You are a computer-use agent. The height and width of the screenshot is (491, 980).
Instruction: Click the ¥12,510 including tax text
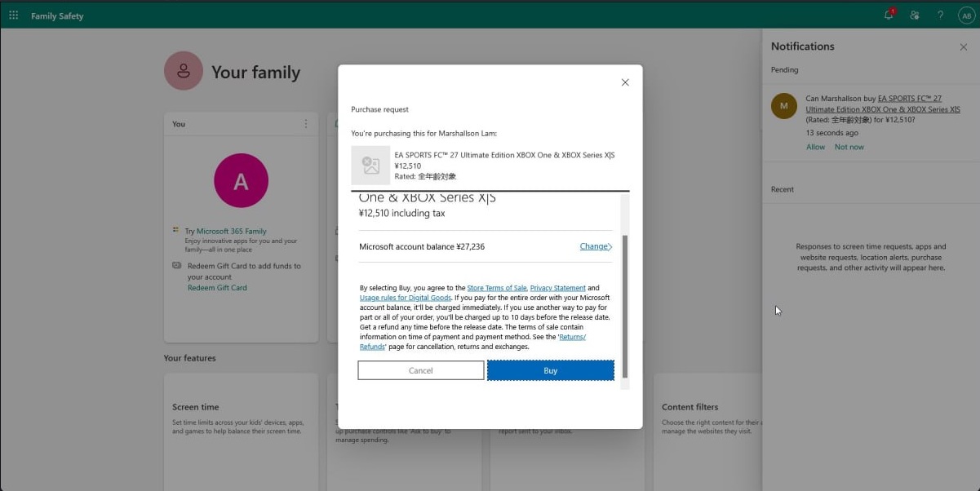[402, 214]
